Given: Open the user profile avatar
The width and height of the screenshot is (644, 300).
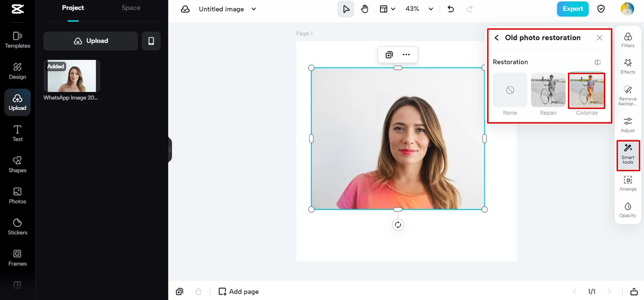Looking at the screenshot, I should tap(627, 9).
